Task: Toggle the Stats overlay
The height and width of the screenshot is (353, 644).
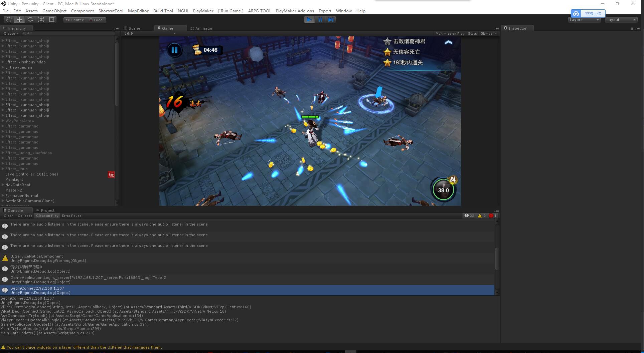Action: (472, 34)
